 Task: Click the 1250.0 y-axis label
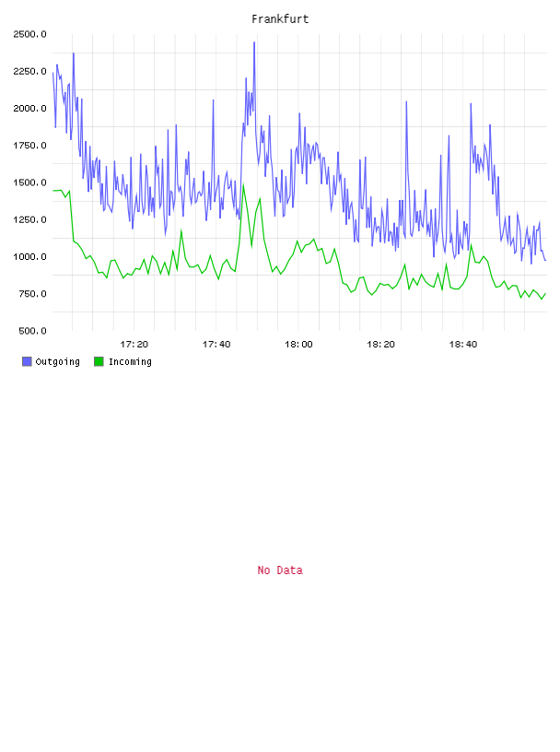29,219
